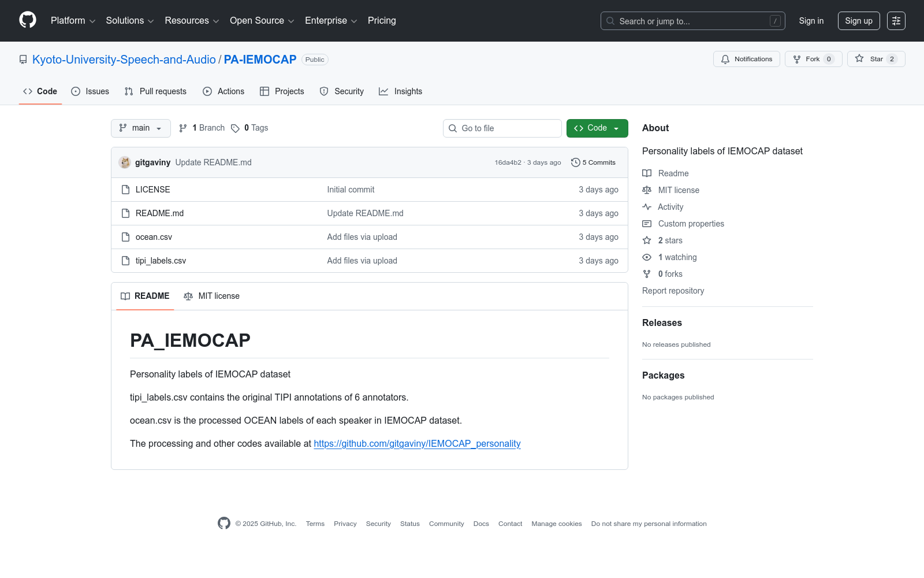Star the PA-IEMOCAP repository
Viewport: 924px width, 578px height.
coord(876,59)
